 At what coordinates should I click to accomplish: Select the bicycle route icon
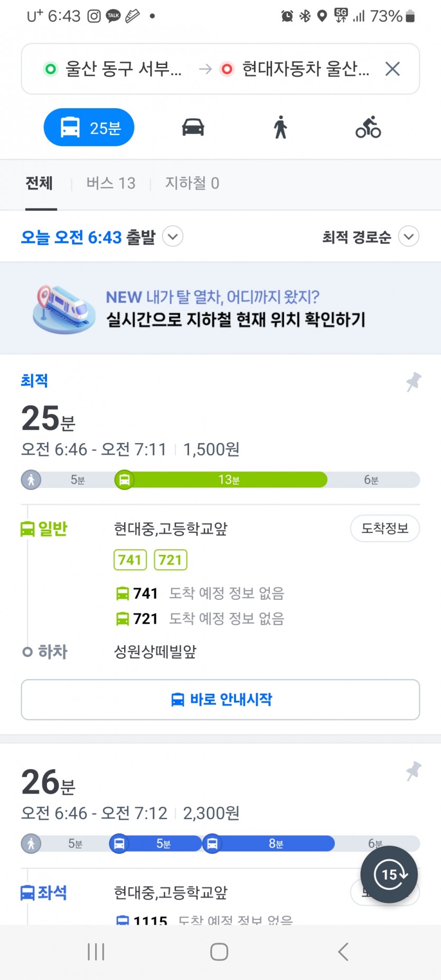coord(368,127)
